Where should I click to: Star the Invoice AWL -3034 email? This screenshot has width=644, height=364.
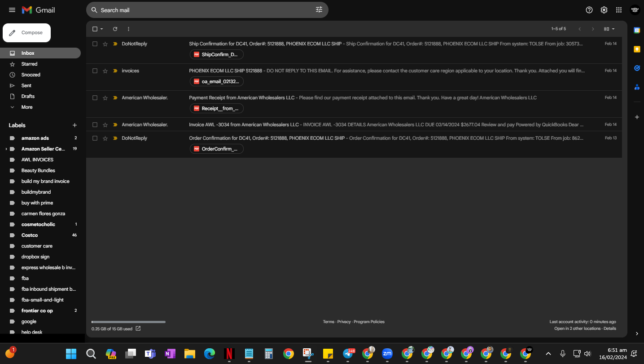pos(105,125)
